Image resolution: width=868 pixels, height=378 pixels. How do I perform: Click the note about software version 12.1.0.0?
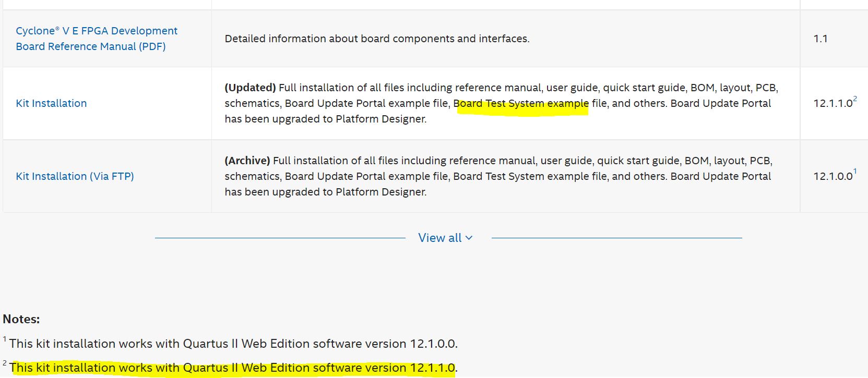pyautogui.click(x=233, y=344)
